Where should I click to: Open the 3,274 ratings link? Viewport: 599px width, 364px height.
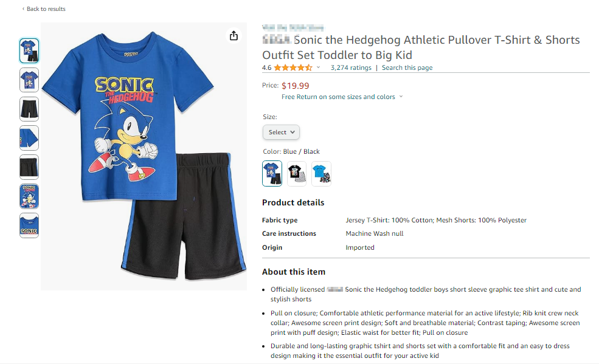351,67
